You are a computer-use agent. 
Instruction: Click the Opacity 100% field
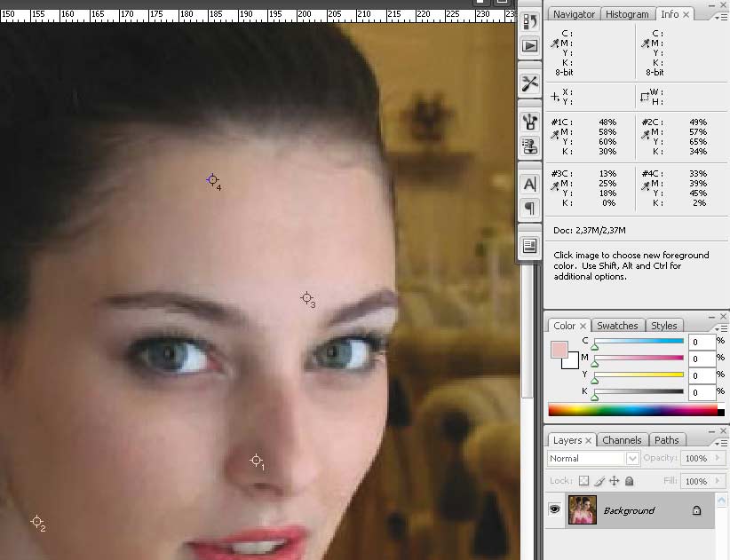[x=696, y=458]
